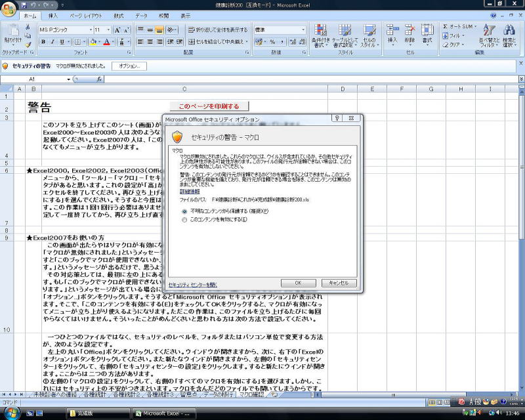Viewport: 525px width, 420px height.
Task: Click the Delete cells (削除) icon
Action: point(409,34)
